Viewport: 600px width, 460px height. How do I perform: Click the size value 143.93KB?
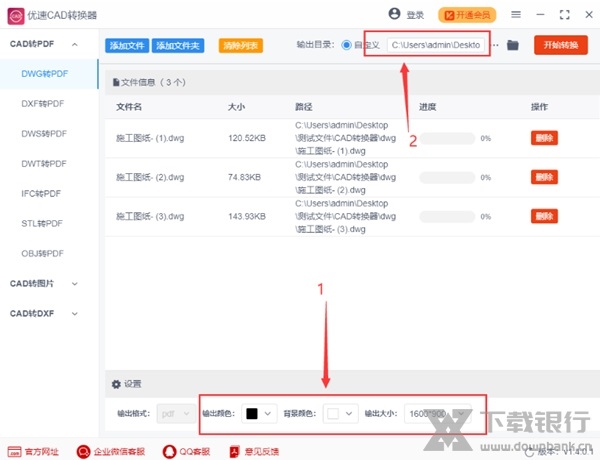(247, 216)
